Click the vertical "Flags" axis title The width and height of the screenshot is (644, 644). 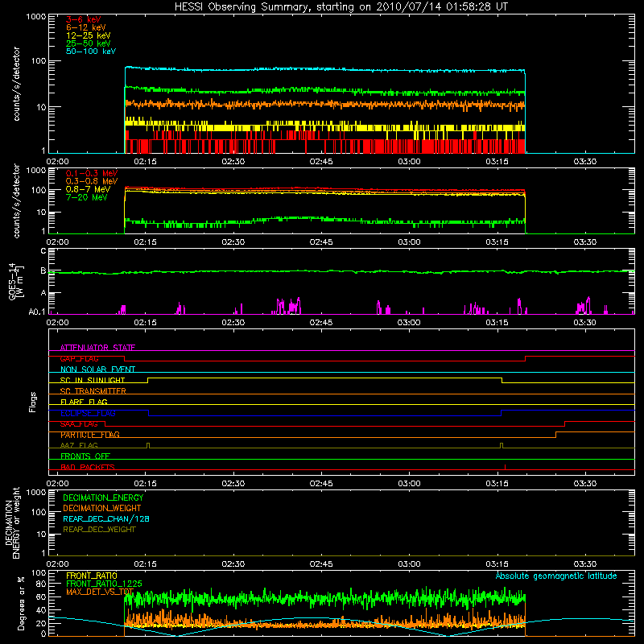(x=33, y=402)
